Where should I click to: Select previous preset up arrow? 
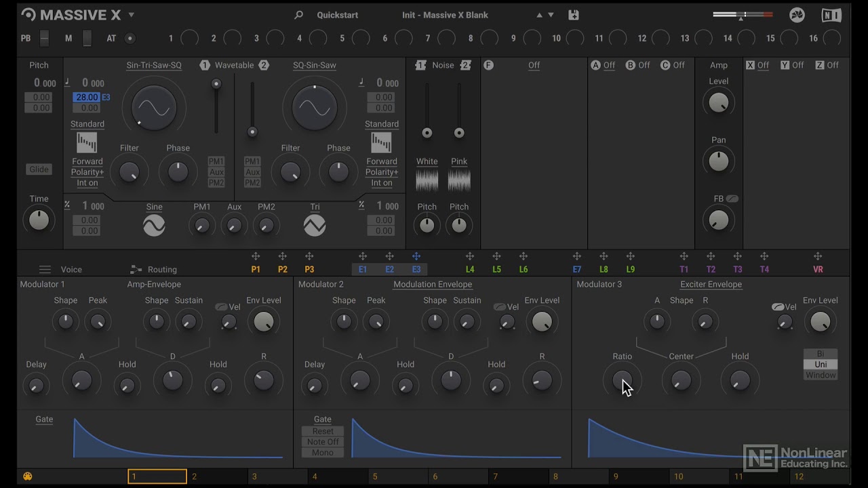[x=540, y=15]
